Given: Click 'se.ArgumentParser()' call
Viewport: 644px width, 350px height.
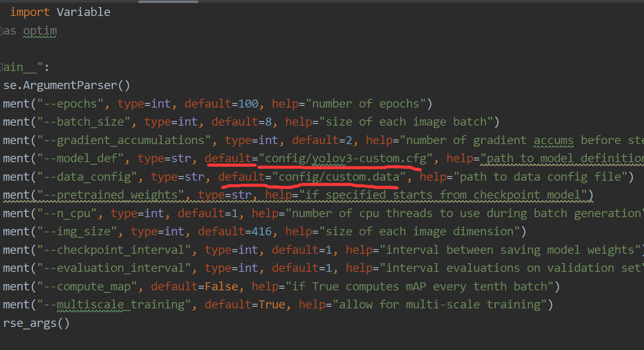Looking at the screenshot, I should (x=67, y=85).
